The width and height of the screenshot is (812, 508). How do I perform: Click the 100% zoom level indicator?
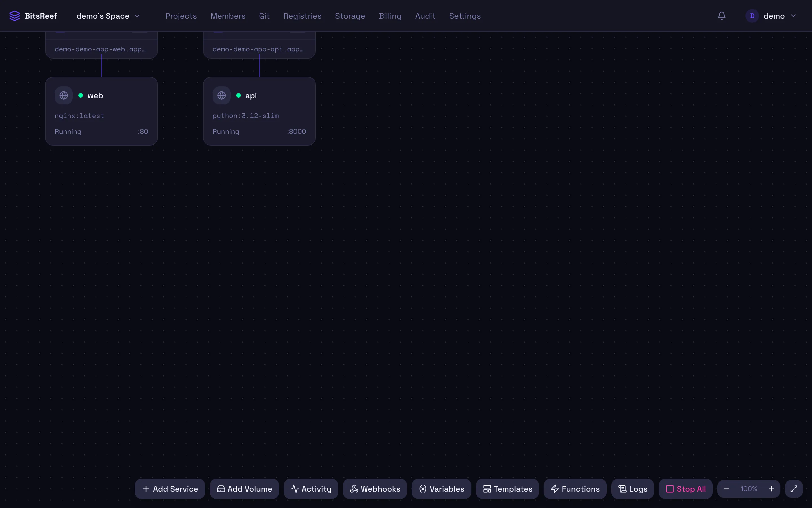749,489
